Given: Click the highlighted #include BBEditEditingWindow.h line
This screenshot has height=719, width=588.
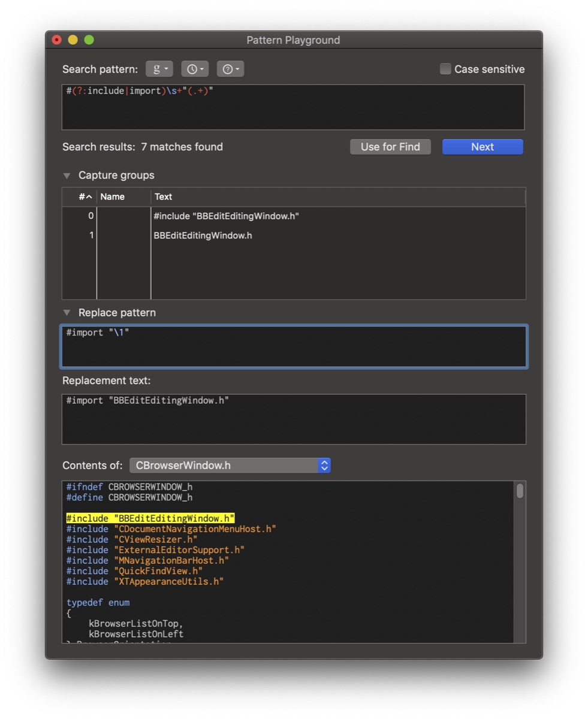Looking at the screenshot, I should [150, 518].
